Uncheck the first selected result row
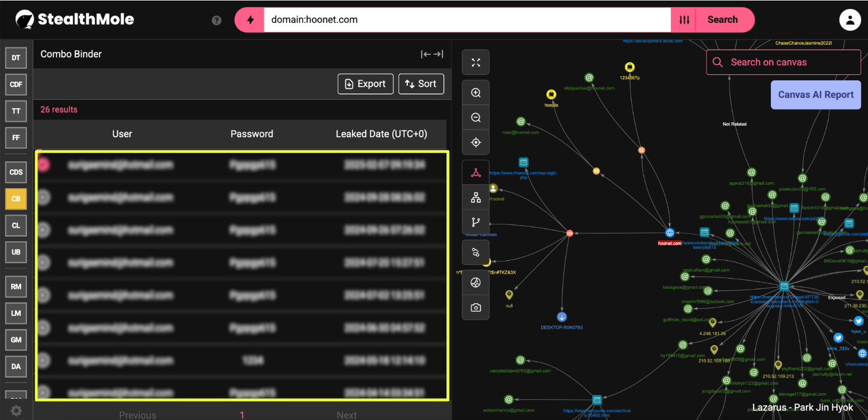 [x=44, y=164]
